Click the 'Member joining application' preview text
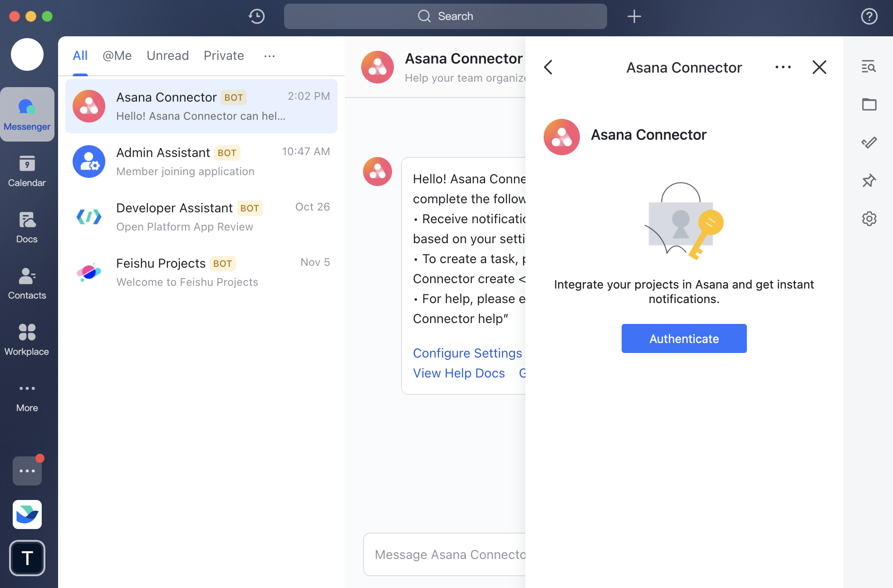Viewport: 893px width, 588px height. click(x=185, y=171)
